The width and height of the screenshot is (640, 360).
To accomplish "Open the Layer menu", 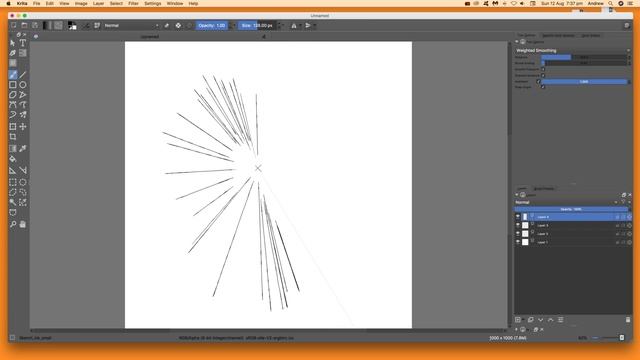I will (x=98, y=3).
